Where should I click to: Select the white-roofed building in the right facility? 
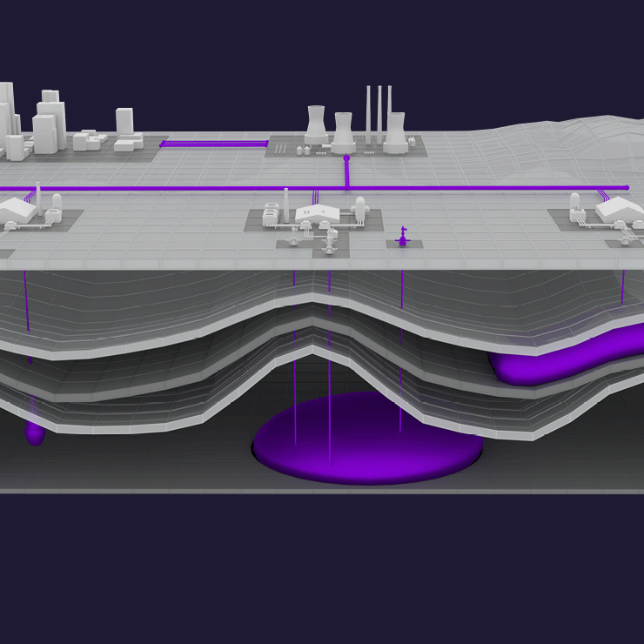point(618,209)
